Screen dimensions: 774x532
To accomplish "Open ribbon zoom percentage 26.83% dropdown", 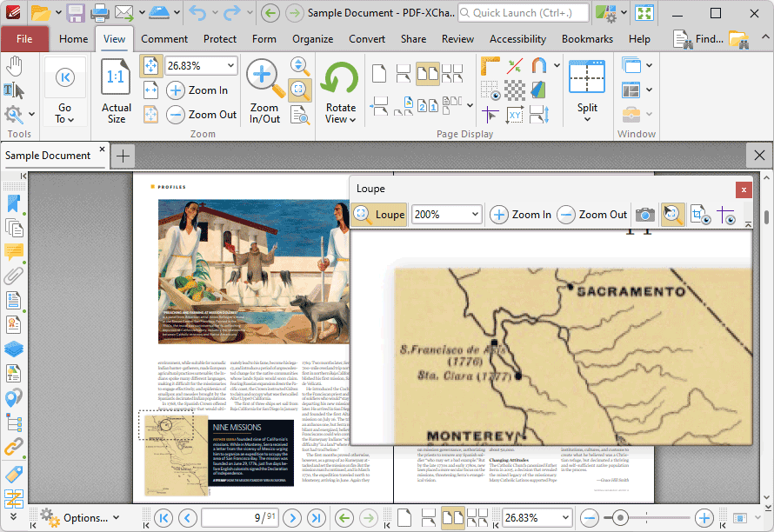I will 230,66.
